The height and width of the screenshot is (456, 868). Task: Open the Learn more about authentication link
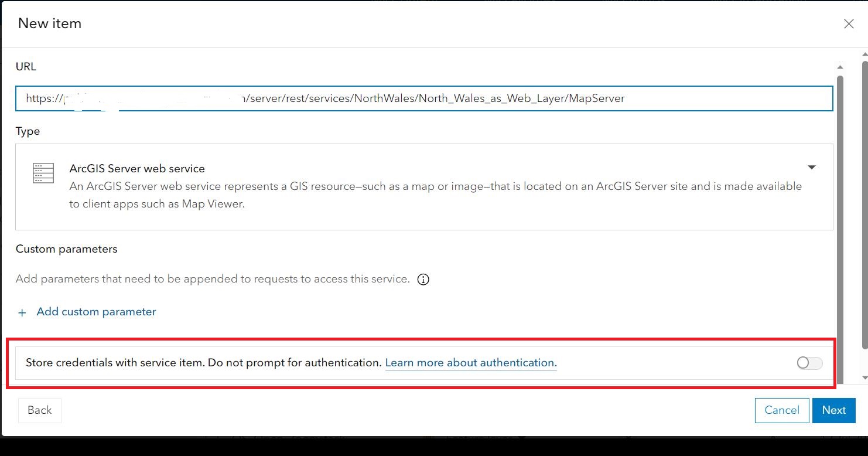coord(470,362)
